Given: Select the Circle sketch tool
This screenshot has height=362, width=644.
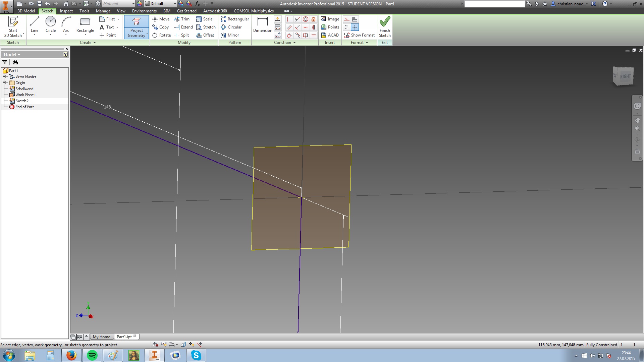Looking at the screenshot, I should (51, 25).
